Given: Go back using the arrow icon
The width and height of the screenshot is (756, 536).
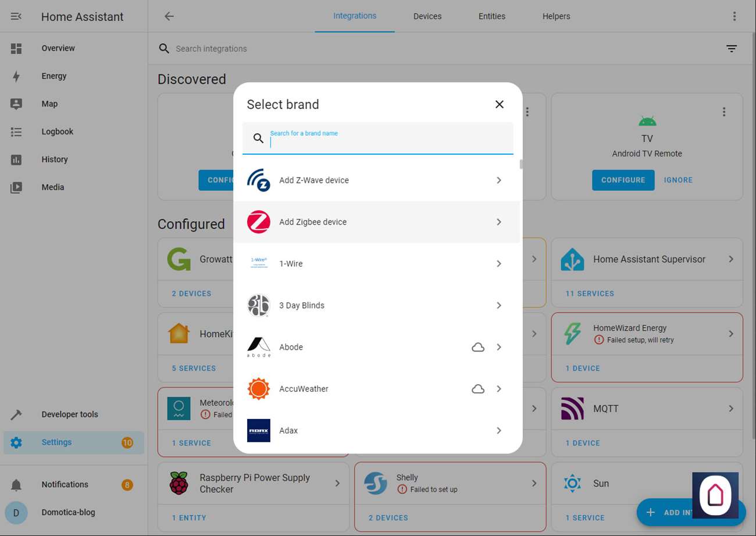Looking at the screenshot, I should pyautogui.click(x=169, y=16).
